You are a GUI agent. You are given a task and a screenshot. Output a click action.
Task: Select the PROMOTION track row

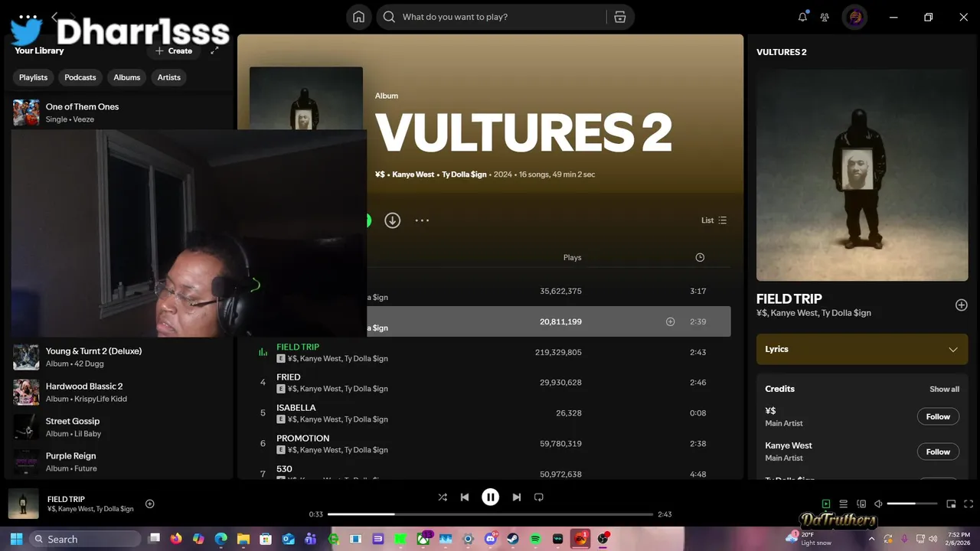pyautogui.click(x=490, y=444)
